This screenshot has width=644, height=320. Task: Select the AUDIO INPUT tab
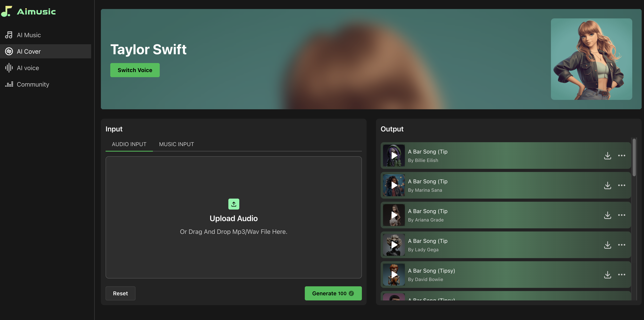(x=129, y=144)
